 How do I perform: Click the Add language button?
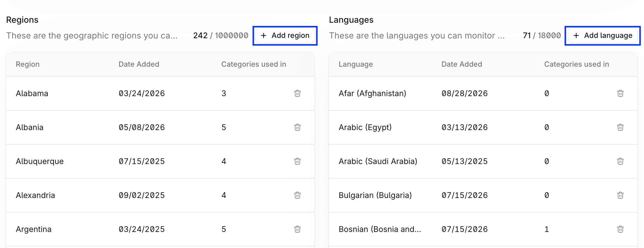603,35
